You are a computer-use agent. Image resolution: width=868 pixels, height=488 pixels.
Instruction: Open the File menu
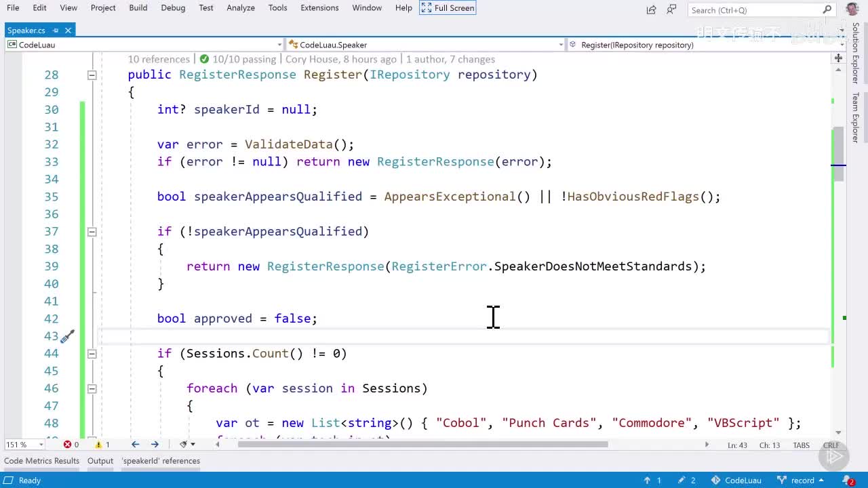(x=13, y=7)
